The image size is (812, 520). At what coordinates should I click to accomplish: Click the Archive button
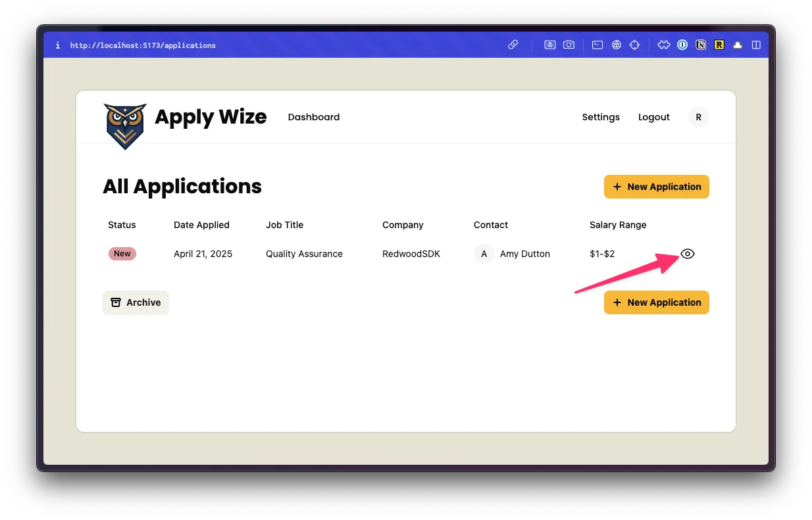tap(136, 302)
